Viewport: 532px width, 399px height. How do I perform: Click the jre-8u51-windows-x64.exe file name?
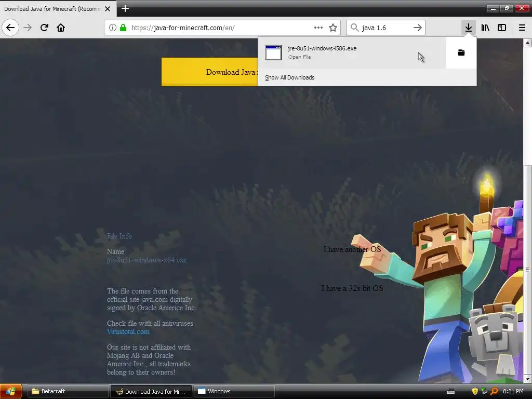(x=147, y=260)
